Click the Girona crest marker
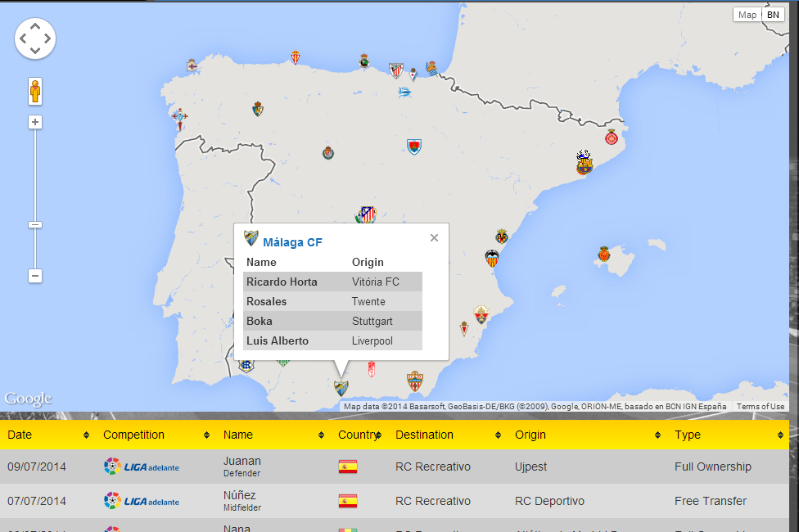 [610, 137]
